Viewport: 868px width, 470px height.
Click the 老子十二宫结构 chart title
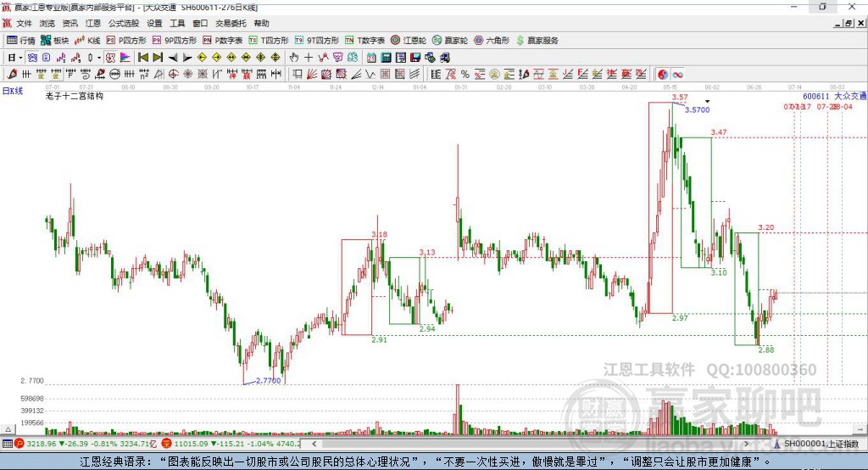(x=75, y=96)
